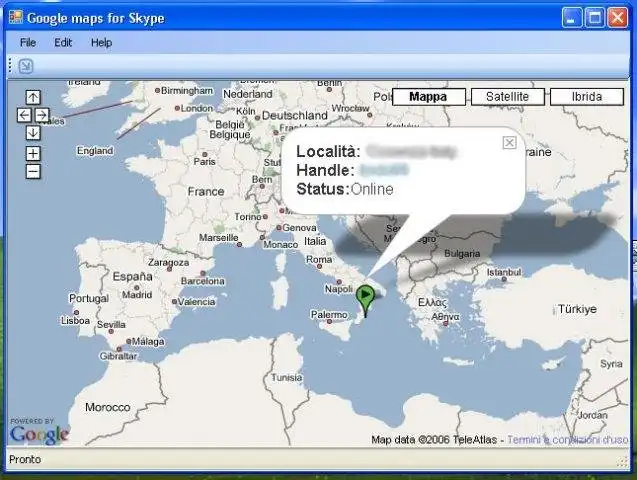Screen dimensions: 637x480
Task: Click the toolbar grip handle dots
Action: (x=10, y=66)
